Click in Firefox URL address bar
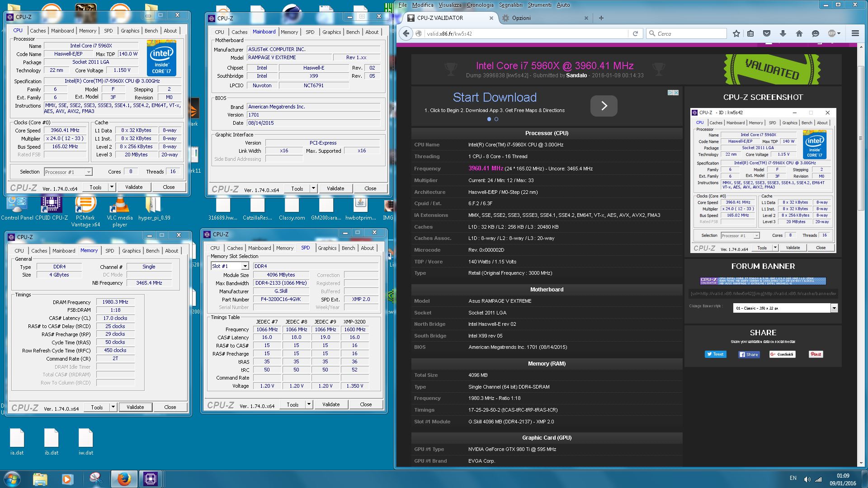Viewport: 868px width, 488px height. coord(527,33)
